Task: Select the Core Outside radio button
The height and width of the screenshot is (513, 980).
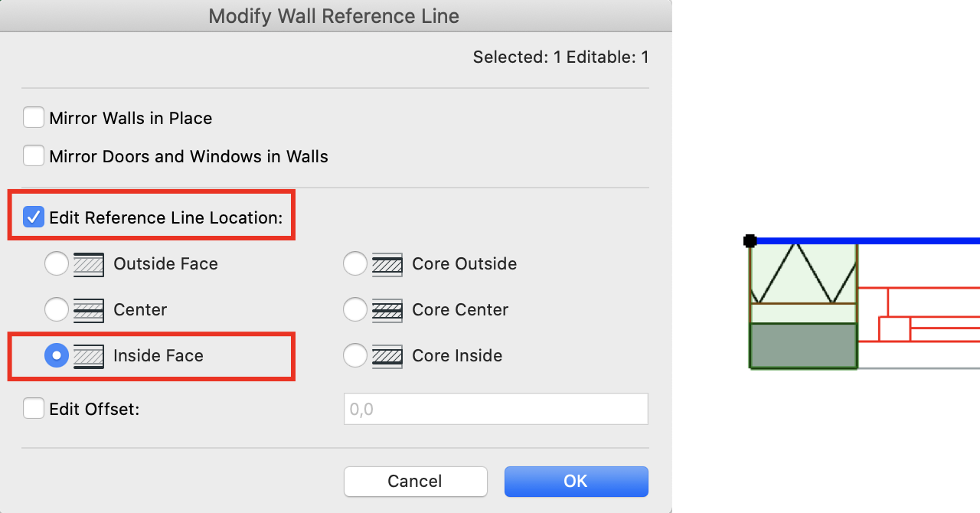Action: (x=355, y=264)
